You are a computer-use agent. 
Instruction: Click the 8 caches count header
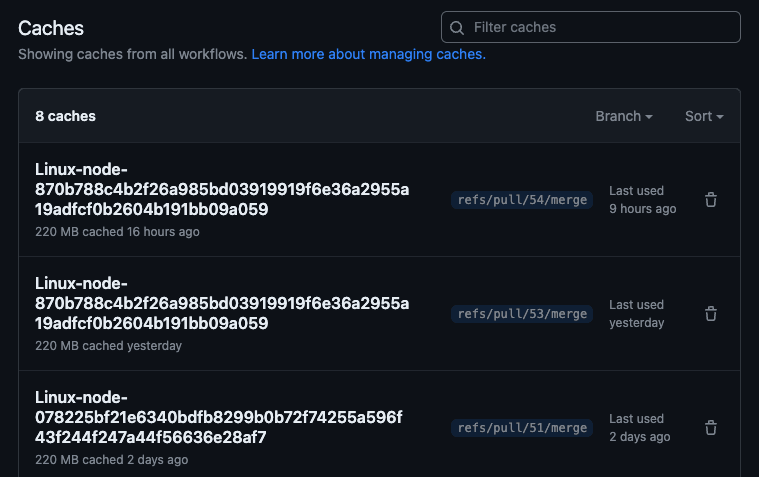tap(65, 116)
